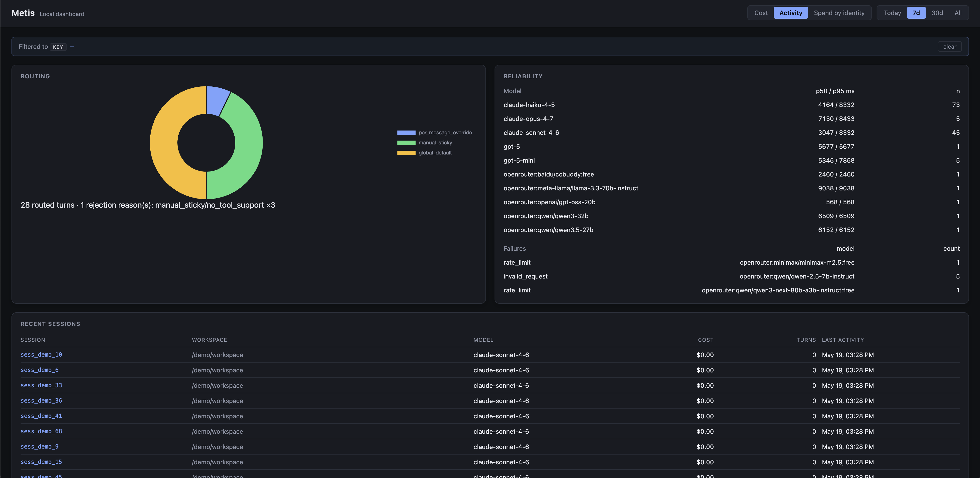Click the gpt-5-mini model row
980x478 pixels.
(731, 160)
